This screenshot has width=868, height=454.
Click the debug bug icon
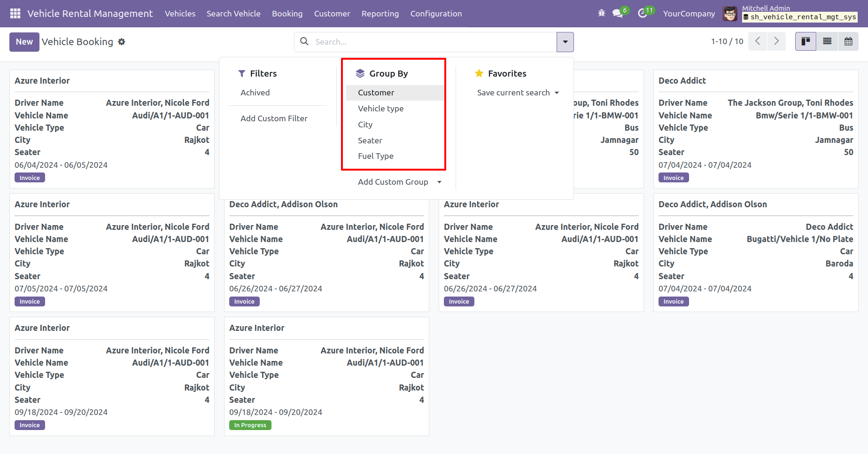pos(602,14)
